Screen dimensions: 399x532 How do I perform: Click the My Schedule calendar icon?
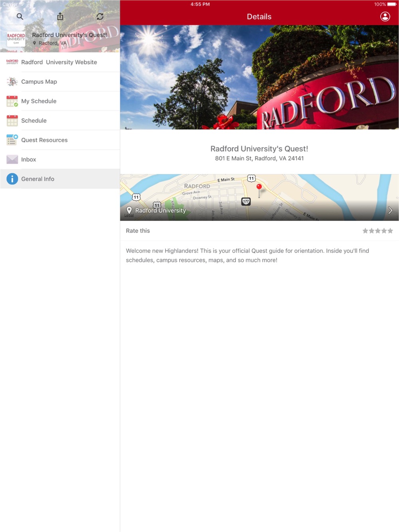(12, 101)
